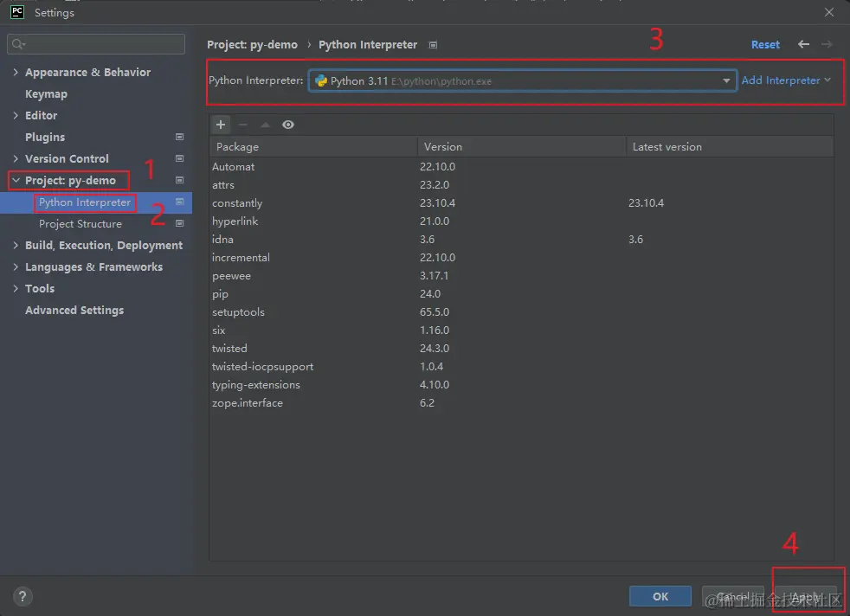Click the project-level icon beside Version Control
Screen dimensions: 850x616
point(179,158)
